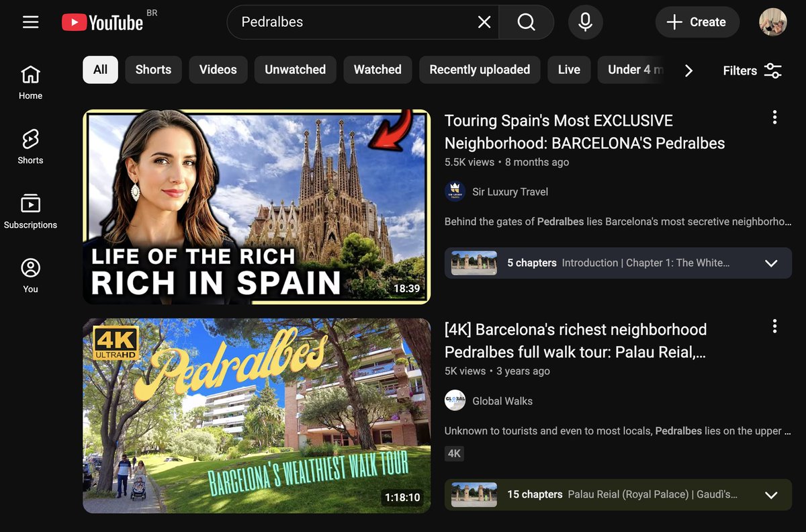Viewport: 806px width, 532px height.
Task: Click description 'Unknown to tourists and even'
Action: [x=618, y=431]
